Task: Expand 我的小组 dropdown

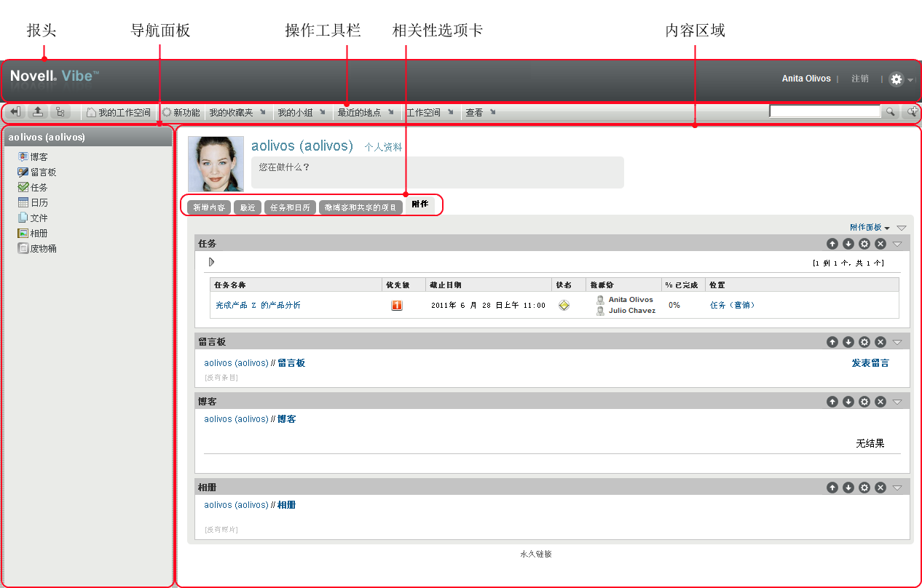Action: pyautogui.click(x=301, y=113)
